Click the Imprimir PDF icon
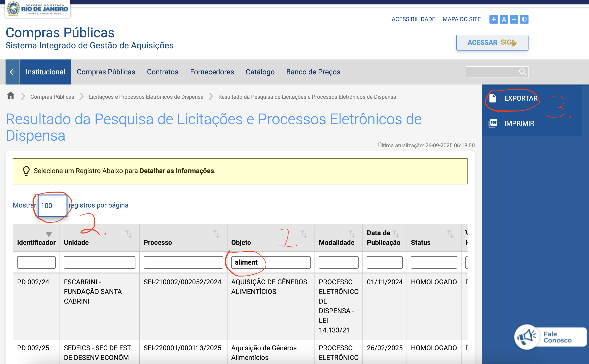The image size is (589, 364). 493,123
